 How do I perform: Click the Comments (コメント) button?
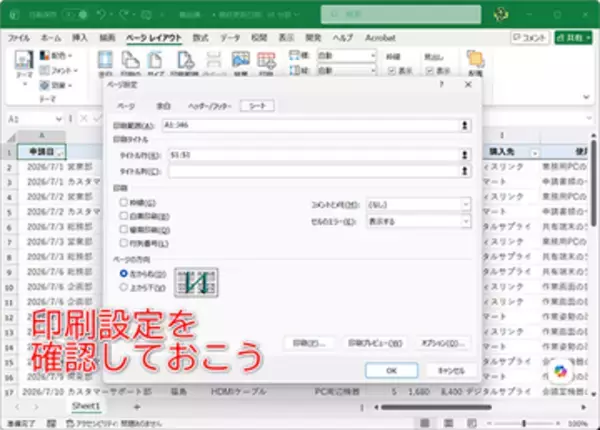point(530,37)
